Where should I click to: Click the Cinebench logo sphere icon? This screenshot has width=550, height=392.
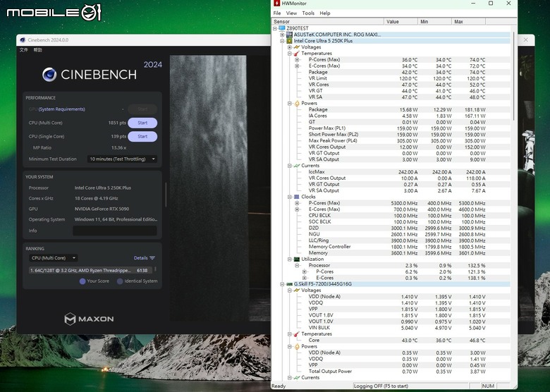(x=49, y=75)
